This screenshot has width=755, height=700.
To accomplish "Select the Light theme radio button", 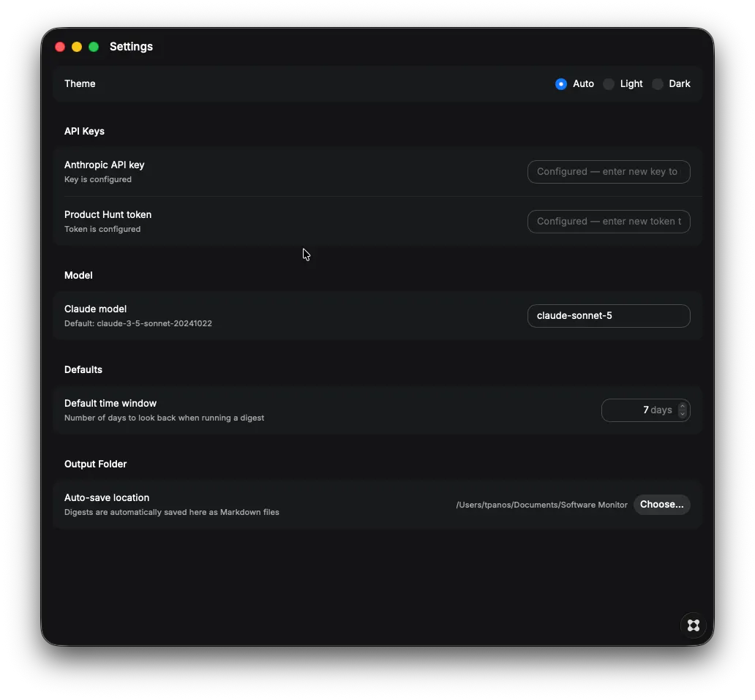I will [x=609, y=84].
